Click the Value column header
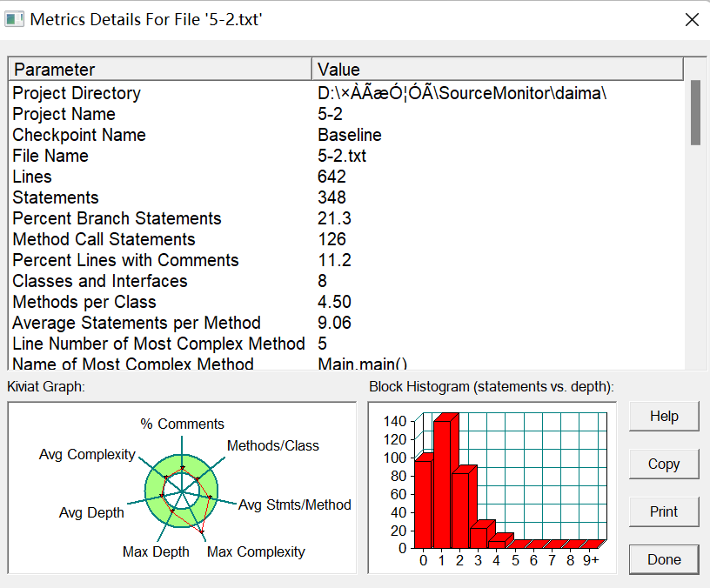The width and height of the screenshot is (710, 588). (498, 70)
